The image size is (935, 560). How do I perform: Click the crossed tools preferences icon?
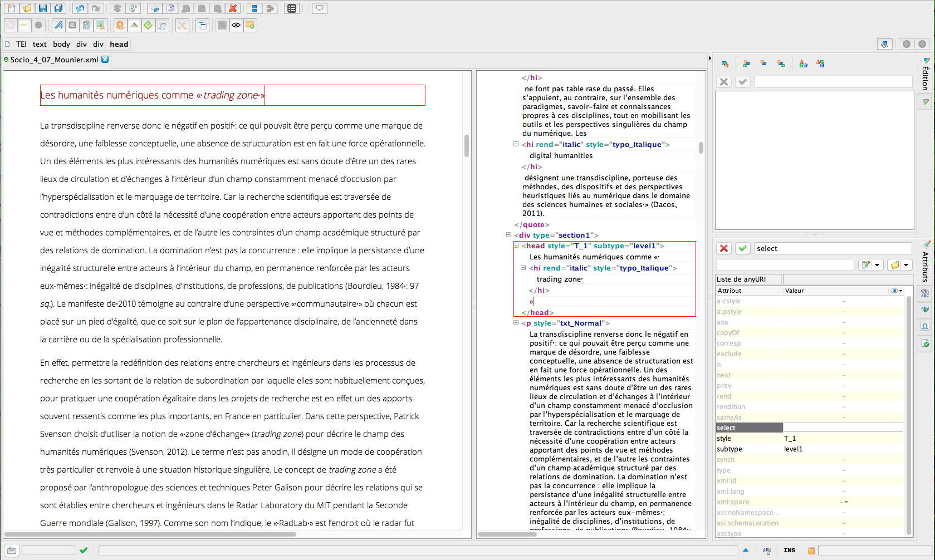(182, 25)
